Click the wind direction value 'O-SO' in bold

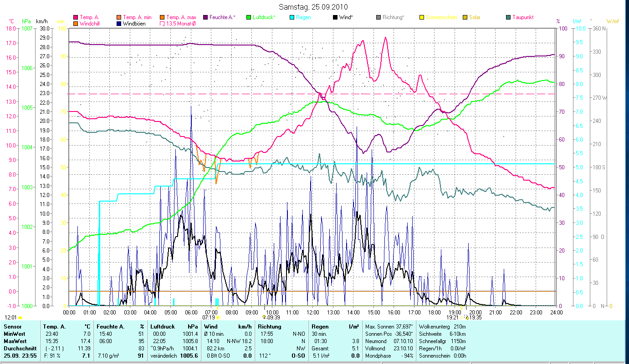pyautogui.click(x=298, y=356)
